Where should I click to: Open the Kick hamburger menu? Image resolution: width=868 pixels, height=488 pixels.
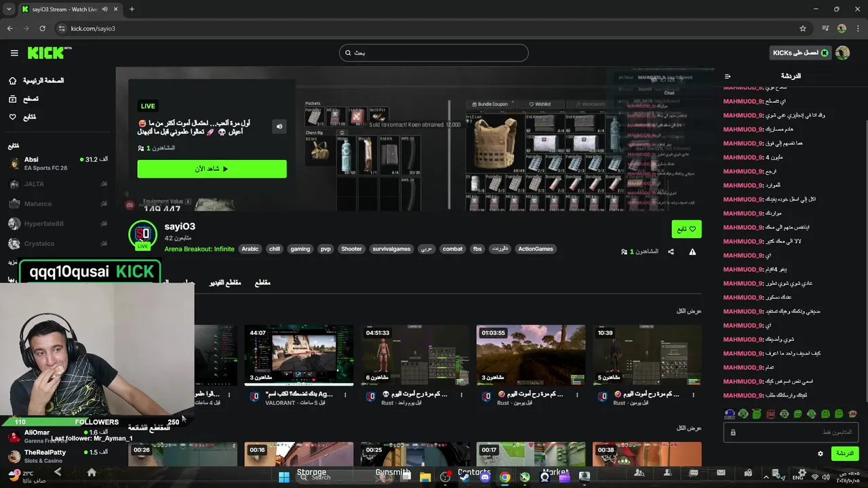tap(14, 53)
